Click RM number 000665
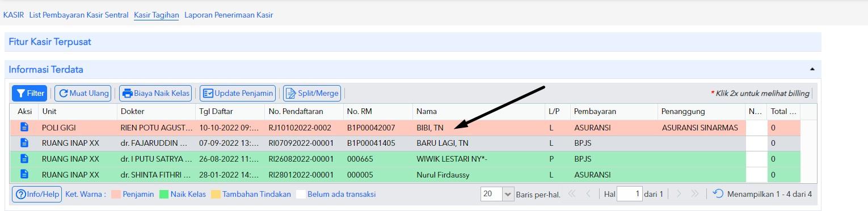Image resolution: width=868 pixels, height=211 pixels. (359, 159)
